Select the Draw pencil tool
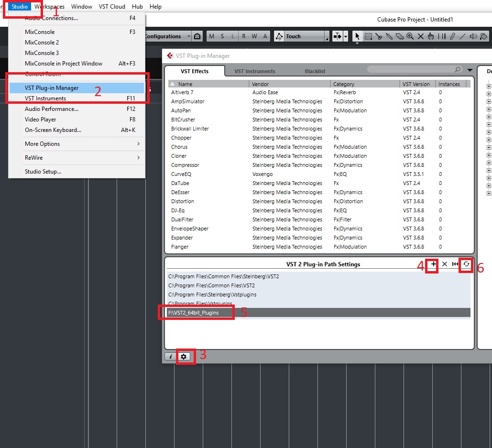Image resolution: width=492 pixels, height=448 pixels. click(x=452, y=36)
